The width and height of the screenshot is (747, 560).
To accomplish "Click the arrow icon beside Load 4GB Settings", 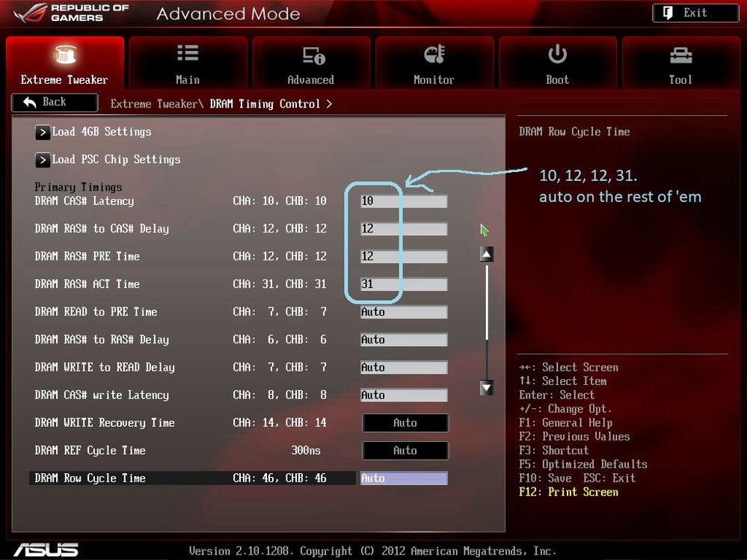I will pos(43,132).
